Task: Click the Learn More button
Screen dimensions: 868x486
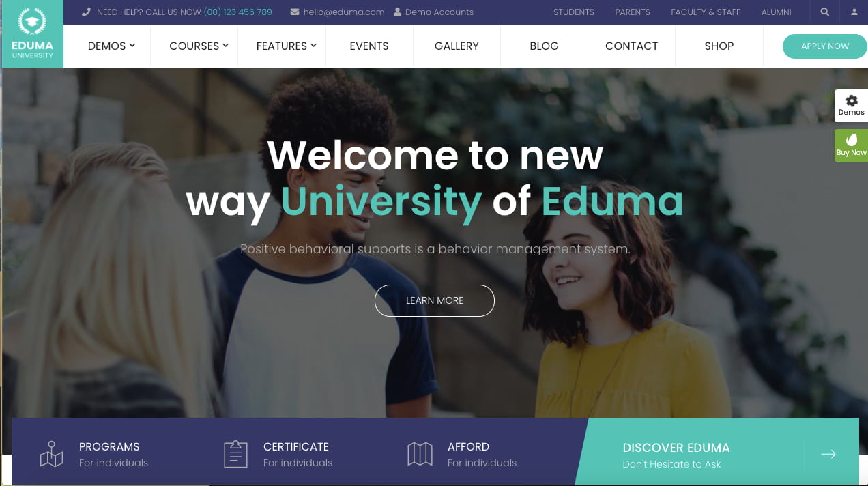Action: click(x=435, y=300)
